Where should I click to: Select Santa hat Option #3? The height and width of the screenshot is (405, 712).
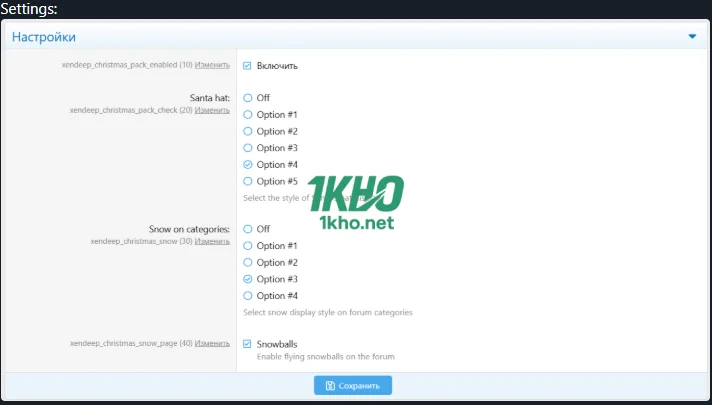248,148
